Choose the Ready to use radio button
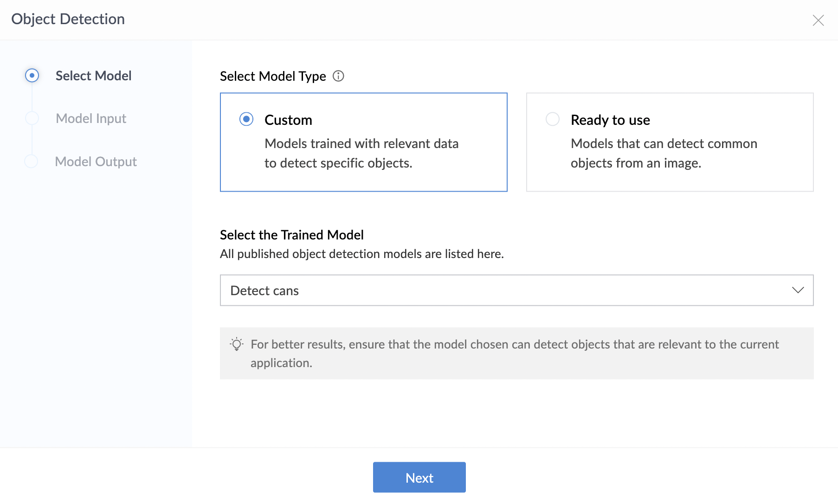 click(x=553, y=119)
